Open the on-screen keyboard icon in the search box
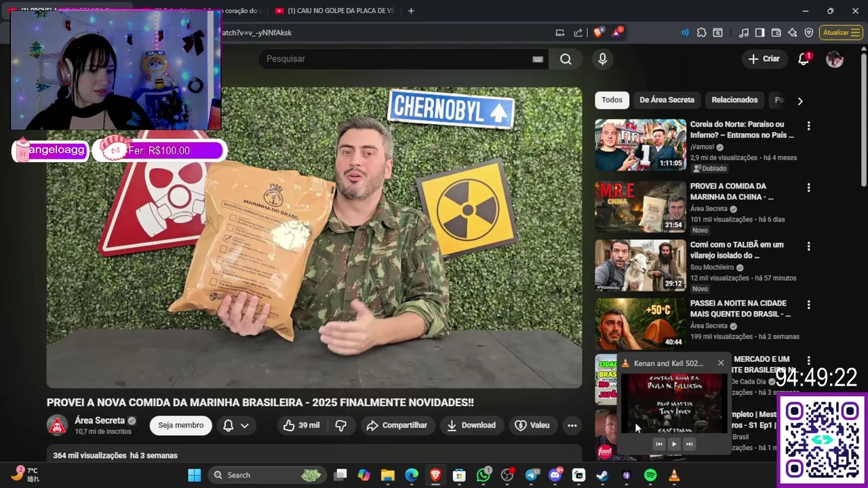 (538, 59)
